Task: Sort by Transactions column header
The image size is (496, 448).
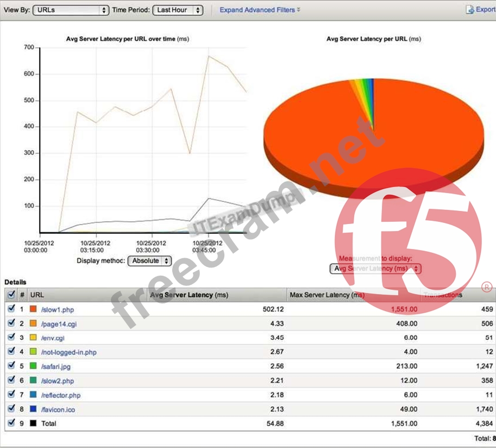Action: coord(458,295)
